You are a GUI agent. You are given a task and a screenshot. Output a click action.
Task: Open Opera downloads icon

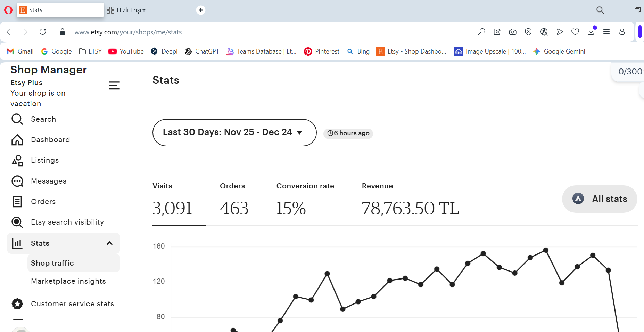pos(591,32)
